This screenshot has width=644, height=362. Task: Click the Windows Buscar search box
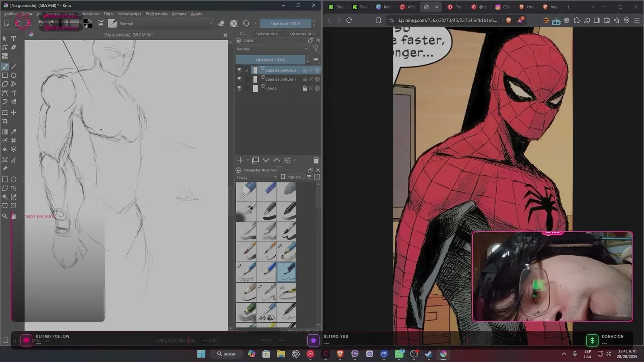pos(226,354)
